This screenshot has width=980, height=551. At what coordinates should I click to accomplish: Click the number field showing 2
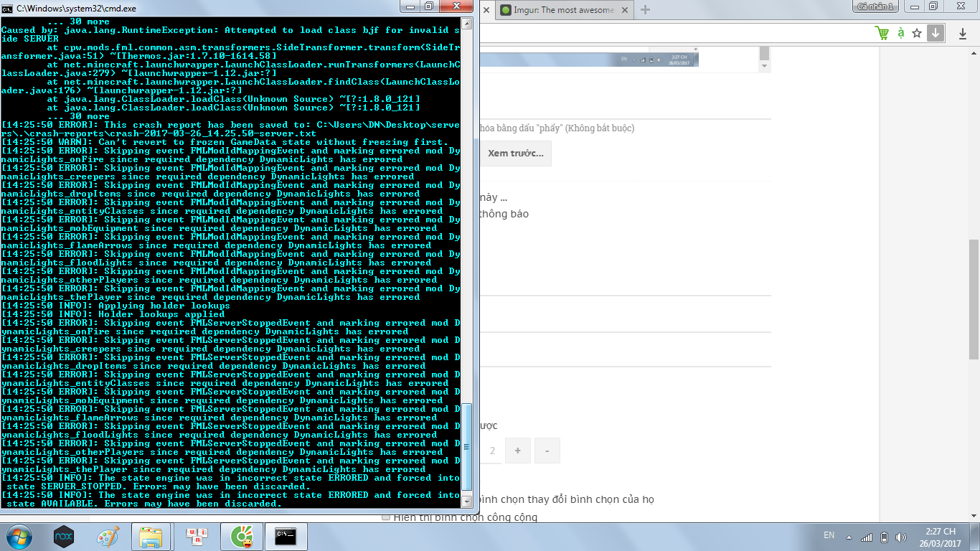[x=490, y=451]
